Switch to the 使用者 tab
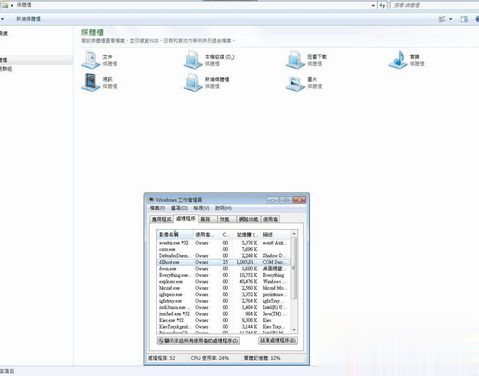This screenshot has width=479, height=376. click(x=270, y=219)
